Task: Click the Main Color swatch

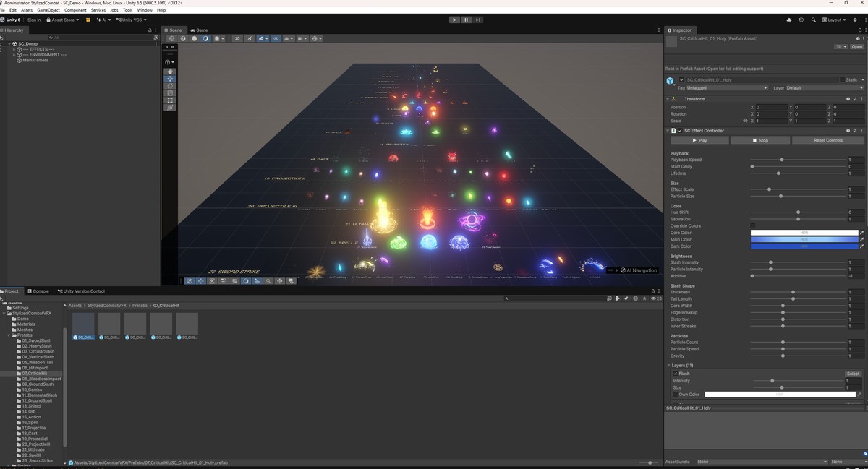Action: coord(804,240)
